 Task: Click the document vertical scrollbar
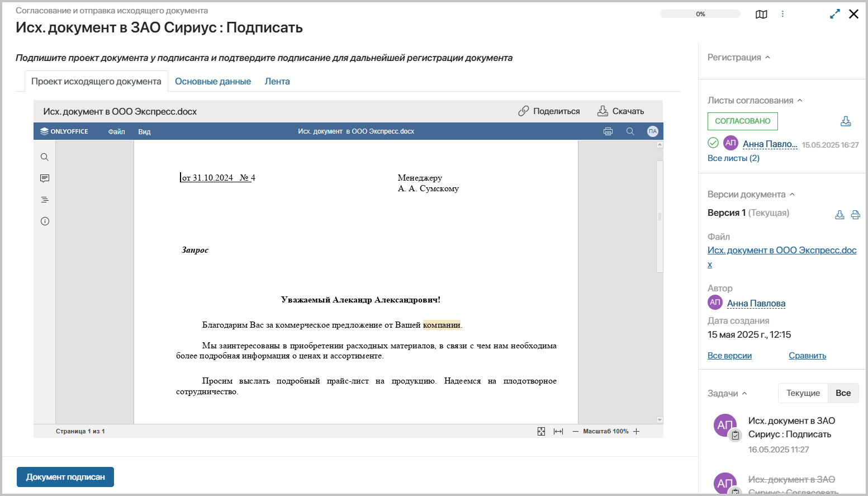[x=660, y=216]
